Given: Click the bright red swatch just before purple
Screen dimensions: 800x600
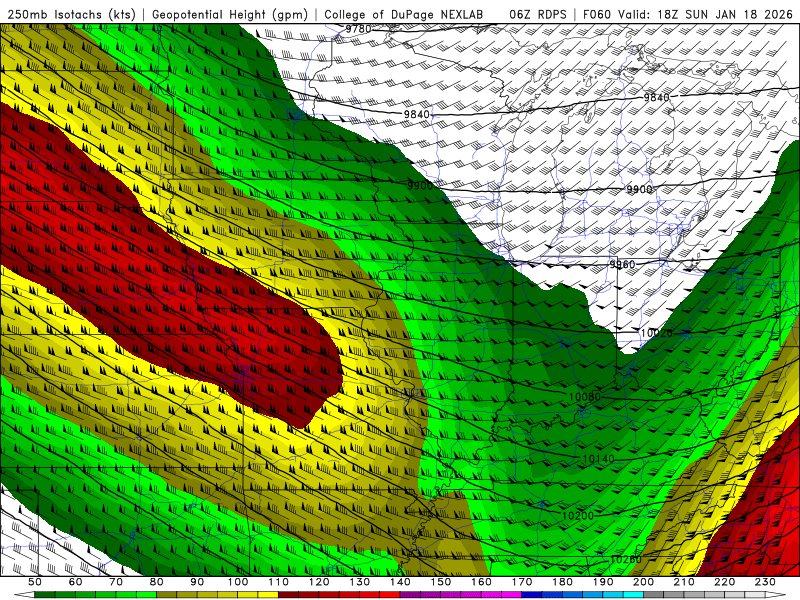Looking at the screenshot, I should [x=390, y=595].
